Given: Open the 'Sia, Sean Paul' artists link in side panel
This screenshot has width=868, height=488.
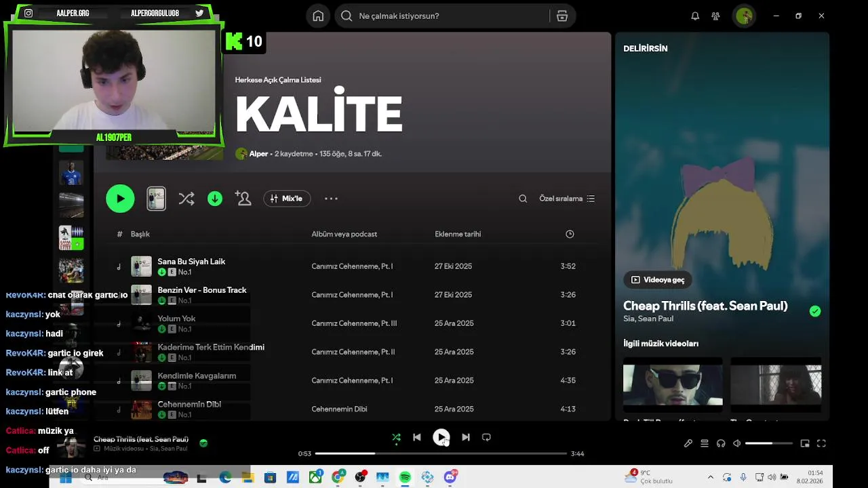Looking at the screenshot, I should coord(648,319).
